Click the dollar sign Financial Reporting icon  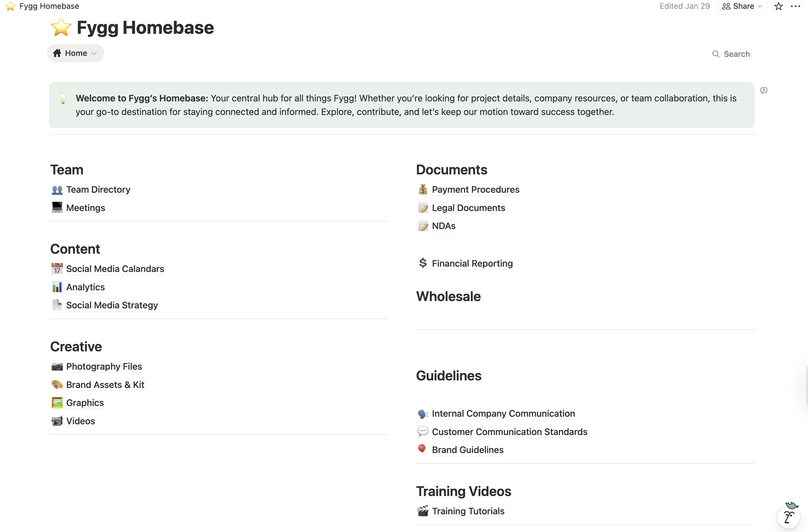pyautogui.click(x=423, y=263)
